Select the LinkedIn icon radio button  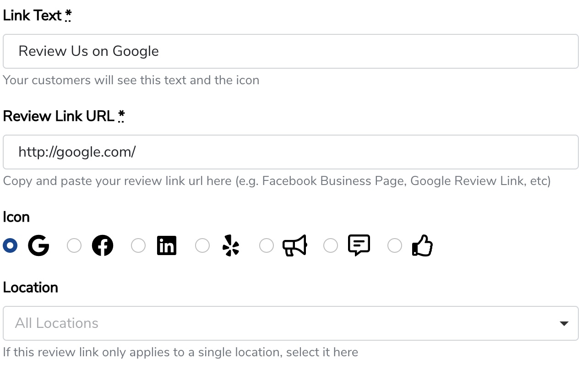pyautogui.click(x=138, y=246)
